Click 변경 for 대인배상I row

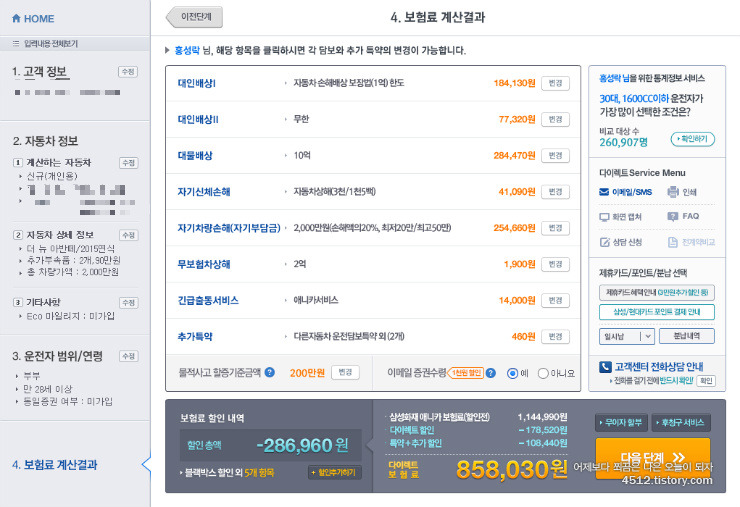[555, 83]
